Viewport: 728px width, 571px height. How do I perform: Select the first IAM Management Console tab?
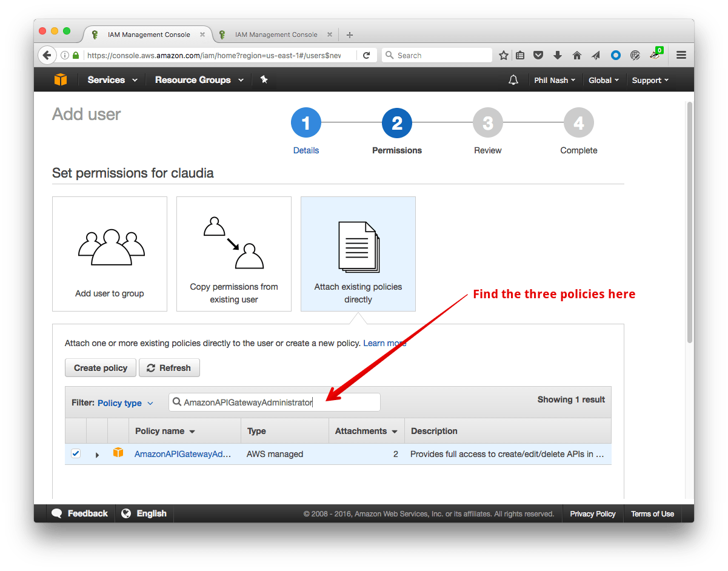coord(149,35)
